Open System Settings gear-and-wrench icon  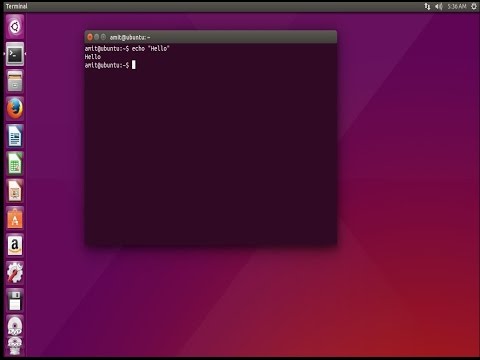click(x=15, y=273)
